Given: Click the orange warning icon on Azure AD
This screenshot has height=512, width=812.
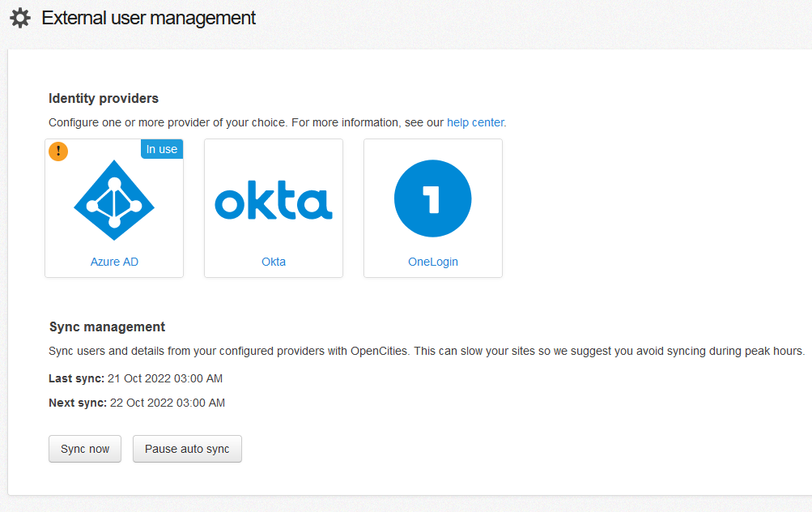Looking at the screenshot, I should pyautogui.click(x=57, y=151).
